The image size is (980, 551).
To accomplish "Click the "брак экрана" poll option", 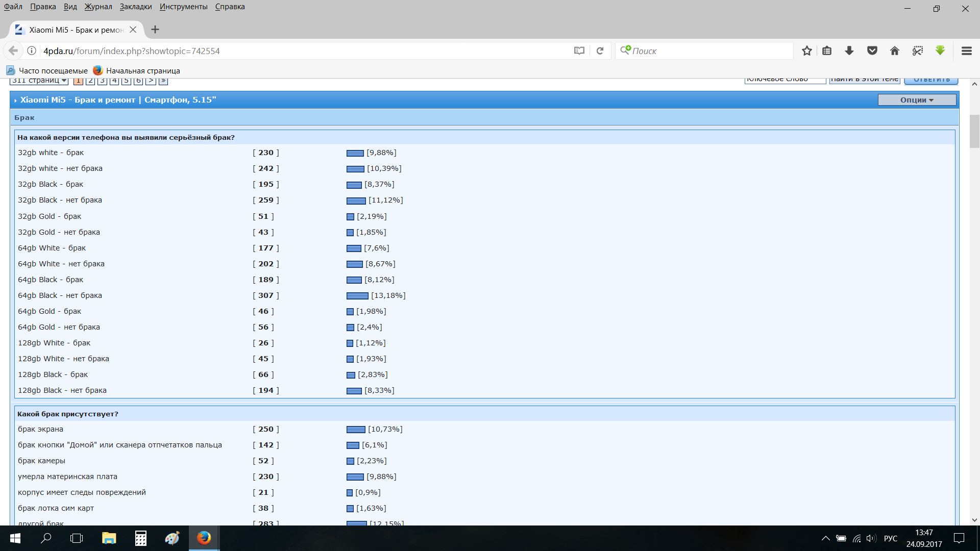I will [x=41, y=429].
